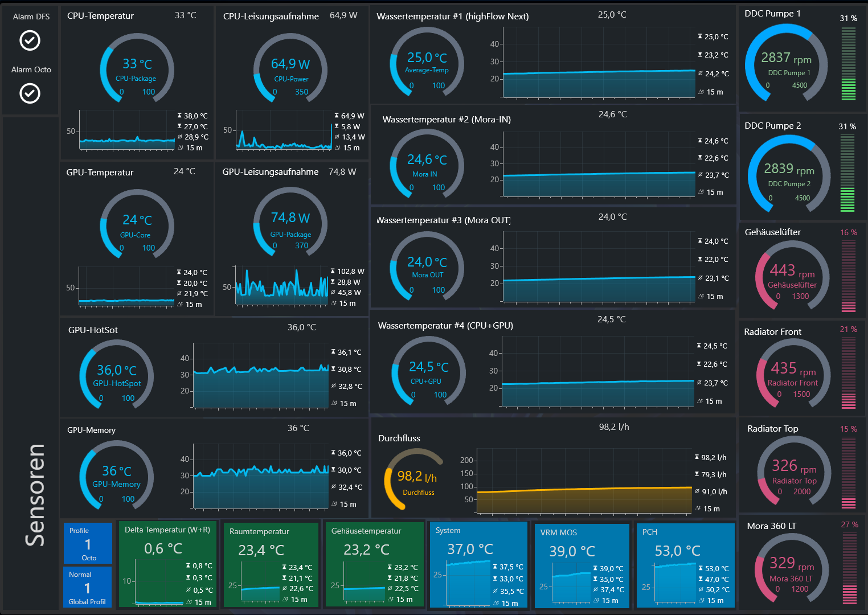Click the Wassertemperatur #3 (Mora OUT) history chart
The height and width of the screenshot is (615, 868).
[599, 267]
